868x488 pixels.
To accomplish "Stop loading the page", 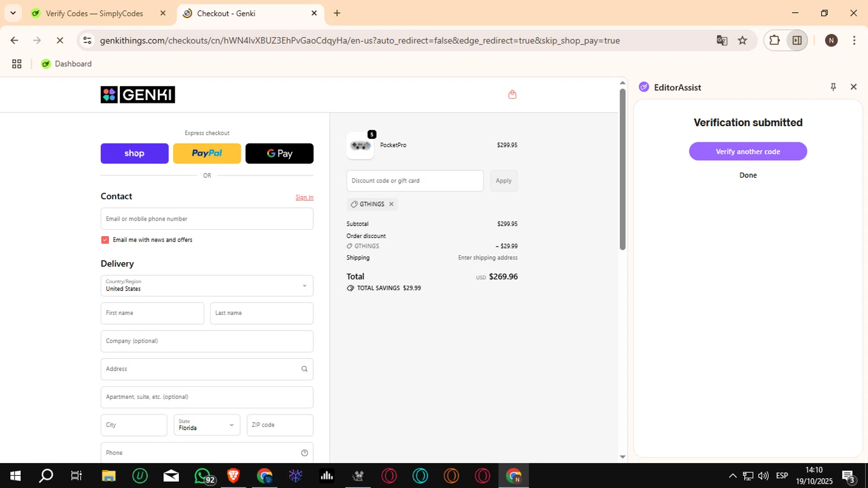I will (60, 41).
